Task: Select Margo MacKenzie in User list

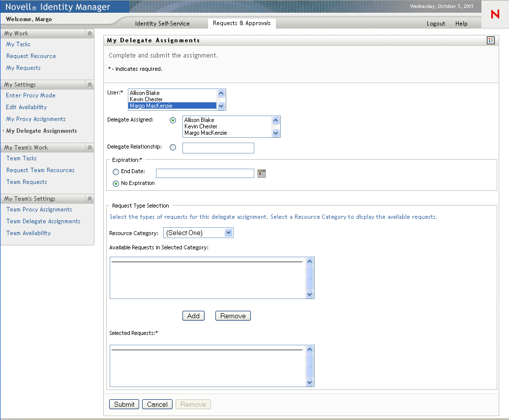Action: click(173, 106)
